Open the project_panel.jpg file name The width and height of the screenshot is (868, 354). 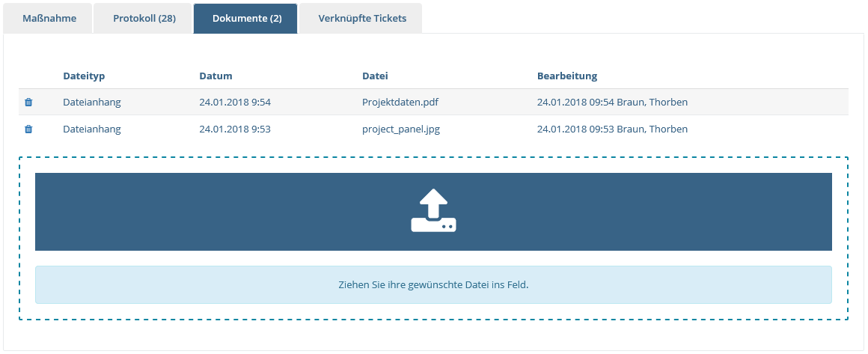401,129
